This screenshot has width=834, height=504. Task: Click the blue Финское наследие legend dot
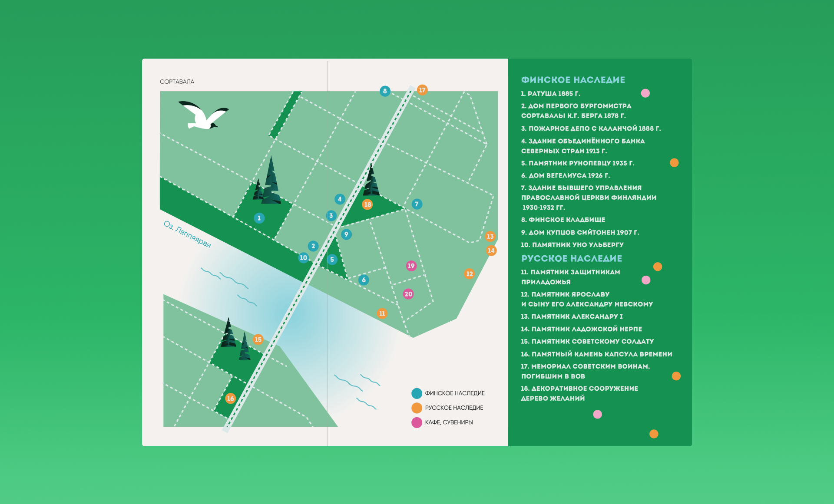point(417,393)
